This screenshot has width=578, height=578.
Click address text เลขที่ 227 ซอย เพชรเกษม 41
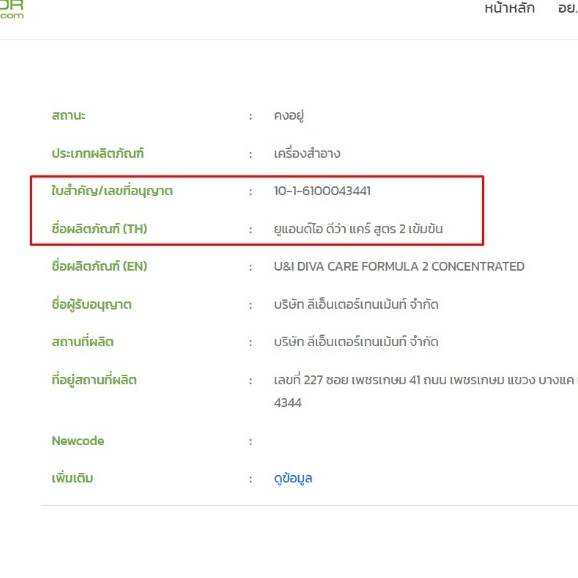pos(348,380)
